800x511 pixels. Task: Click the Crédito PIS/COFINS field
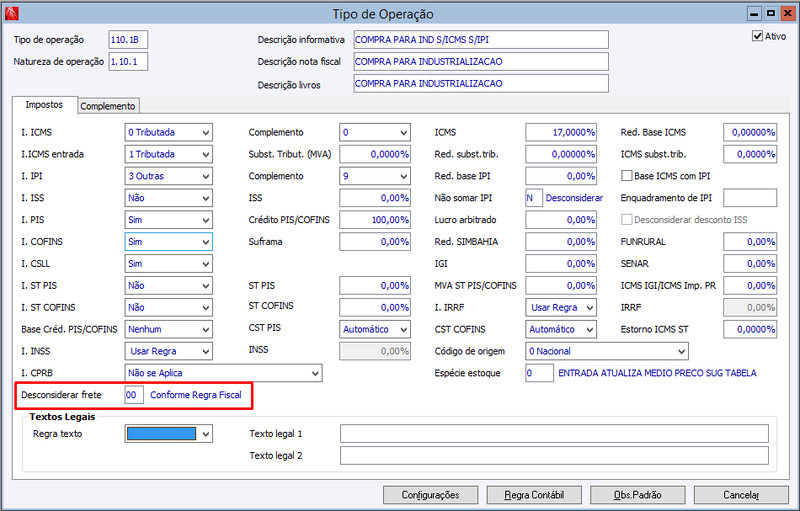coord(375,220)
